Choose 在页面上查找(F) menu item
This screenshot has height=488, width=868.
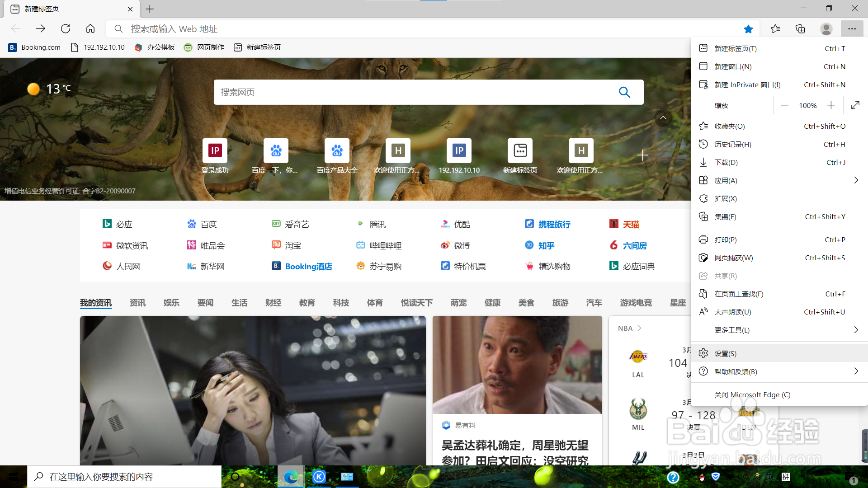point(779,294)
